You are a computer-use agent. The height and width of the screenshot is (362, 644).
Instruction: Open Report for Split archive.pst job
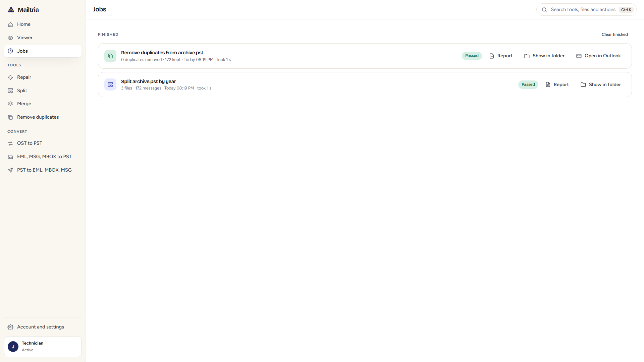[x=557, y=84]
